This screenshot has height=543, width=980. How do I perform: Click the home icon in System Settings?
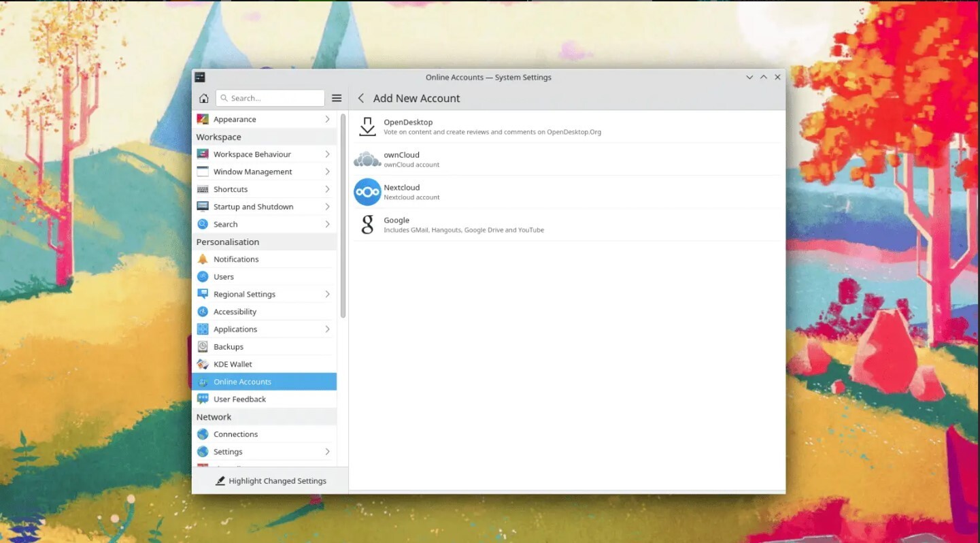pos(203,98)
